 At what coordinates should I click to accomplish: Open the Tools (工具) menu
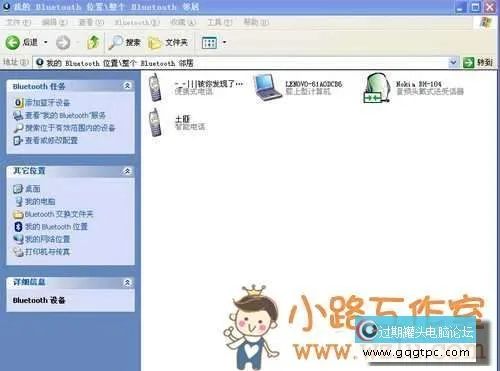pos(220,22)
